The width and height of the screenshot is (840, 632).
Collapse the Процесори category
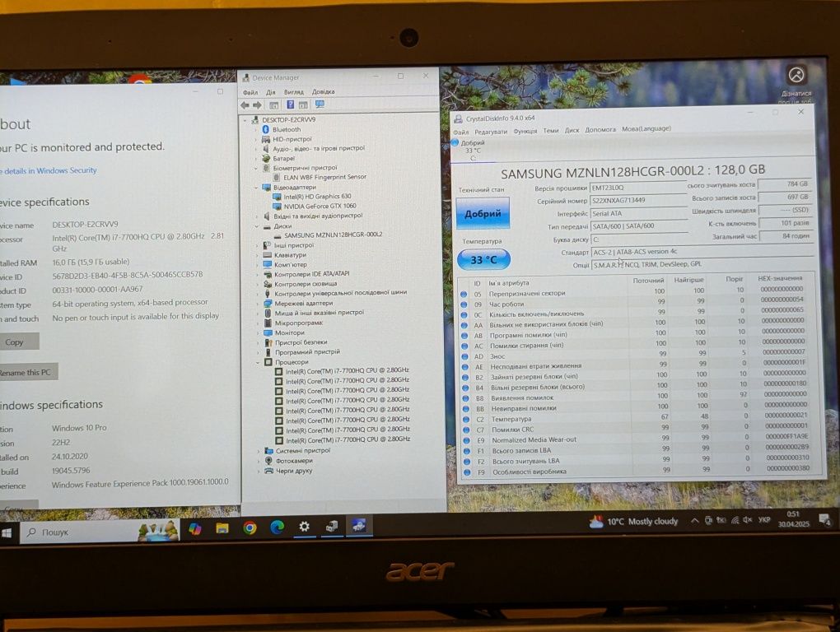point(258,362)
